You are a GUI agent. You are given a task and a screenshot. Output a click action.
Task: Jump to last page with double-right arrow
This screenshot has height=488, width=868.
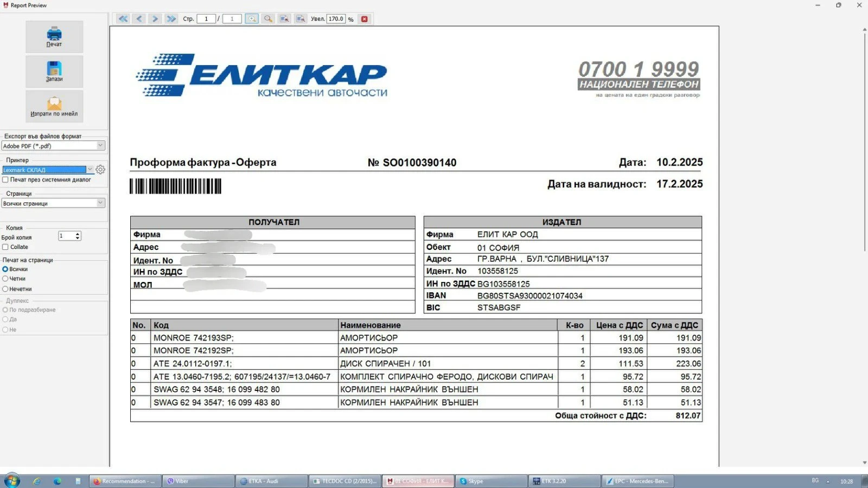click(x=171, y=19)
